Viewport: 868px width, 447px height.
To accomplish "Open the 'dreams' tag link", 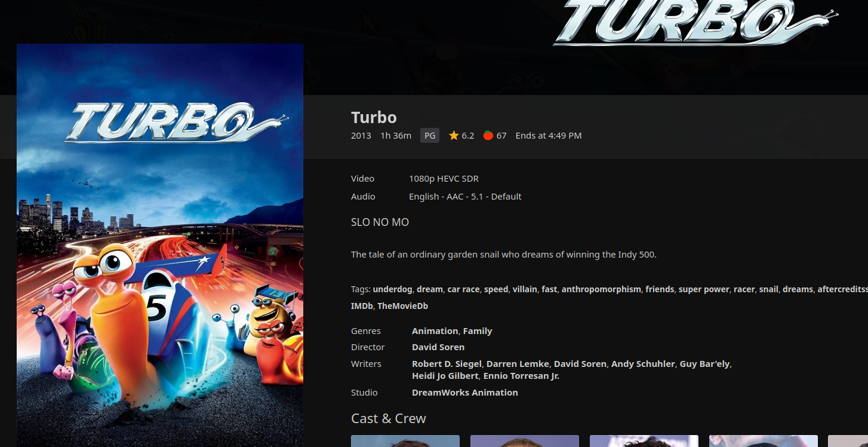I will (798, 289).
